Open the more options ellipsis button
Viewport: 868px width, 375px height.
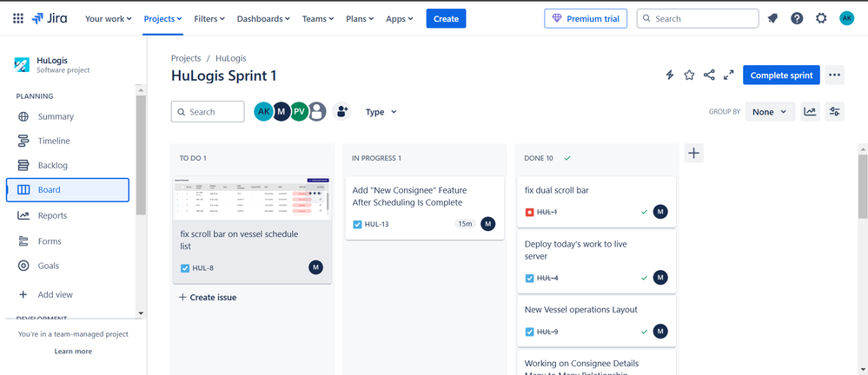(834, 75)
